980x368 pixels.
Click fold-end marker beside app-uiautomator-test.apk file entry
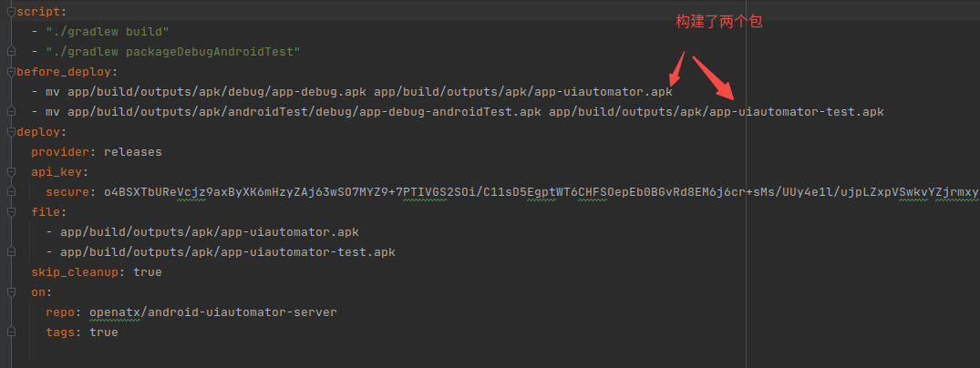click(x=11, y=251)
